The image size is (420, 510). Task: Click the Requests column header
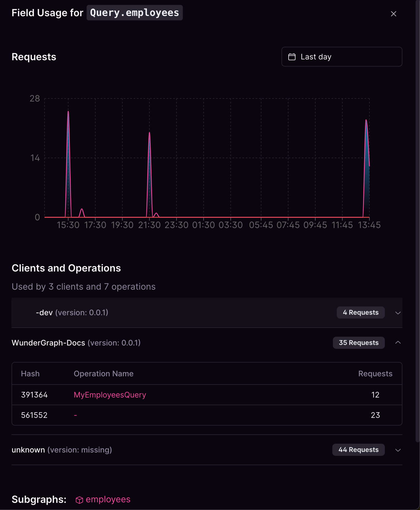click(x=375, y=374)
